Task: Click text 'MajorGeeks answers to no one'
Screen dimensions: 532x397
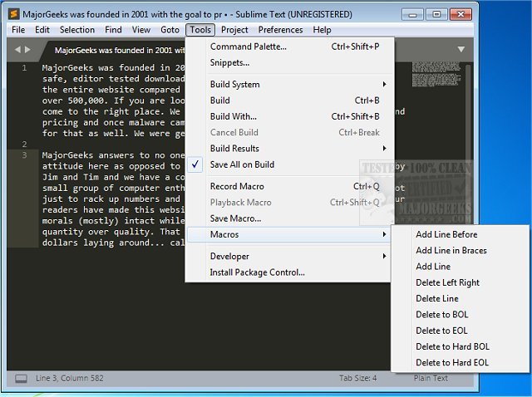Action: 113,155
